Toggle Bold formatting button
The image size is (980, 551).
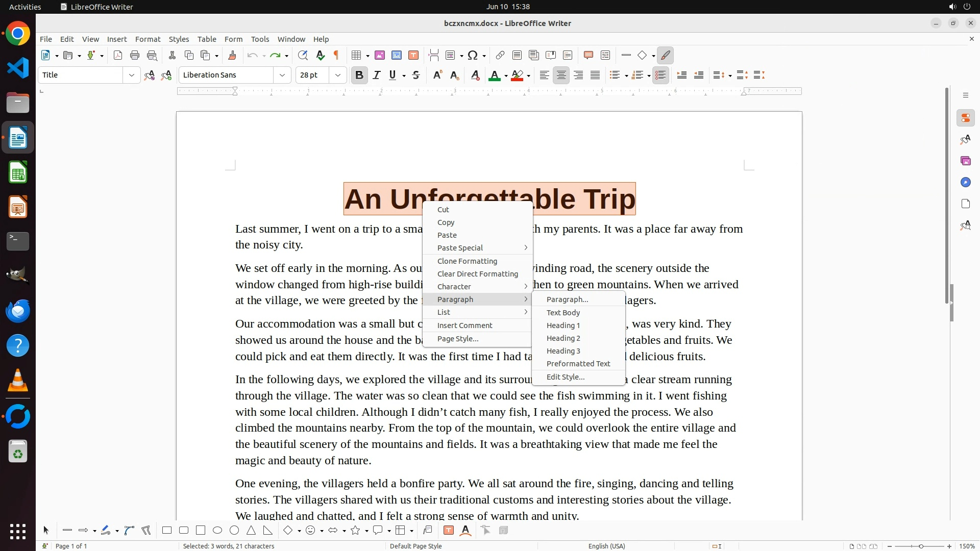pyautogui.click(x=359, y=75)
